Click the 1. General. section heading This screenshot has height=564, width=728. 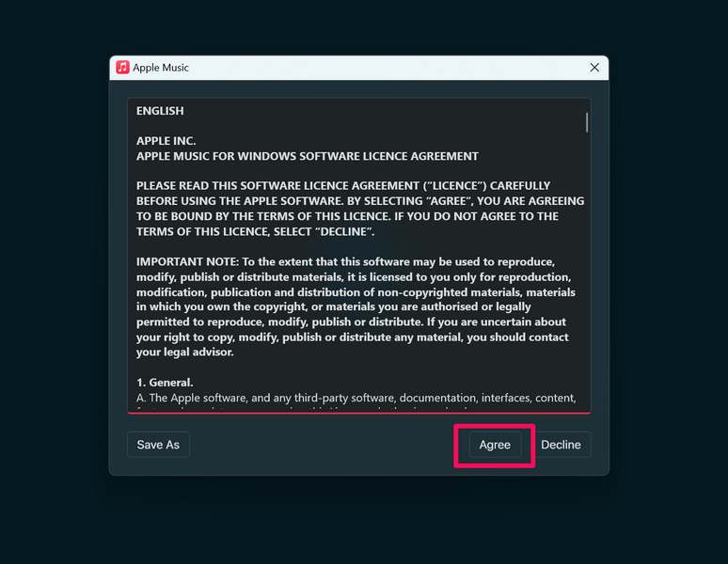click(x=165, y=383)
